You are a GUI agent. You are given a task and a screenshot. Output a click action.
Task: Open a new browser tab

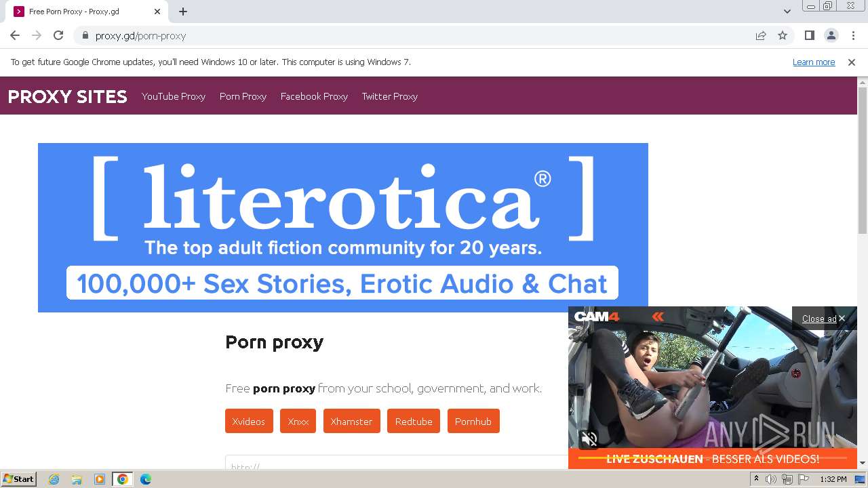pyautogui.click(x=183, y=12)
